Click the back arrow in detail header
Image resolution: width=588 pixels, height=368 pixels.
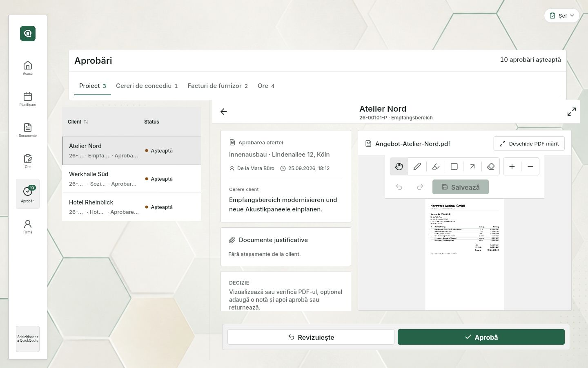click(x=223, y=112)
